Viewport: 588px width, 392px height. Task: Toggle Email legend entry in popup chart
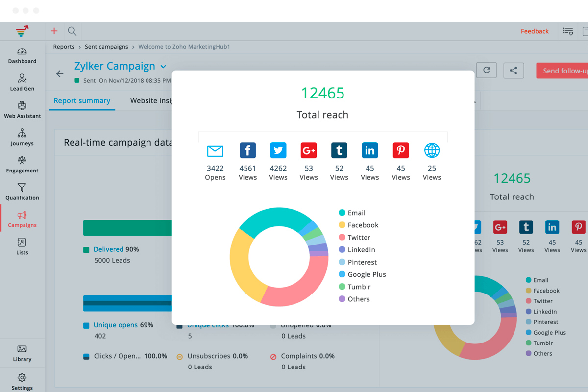click(356, 213)
